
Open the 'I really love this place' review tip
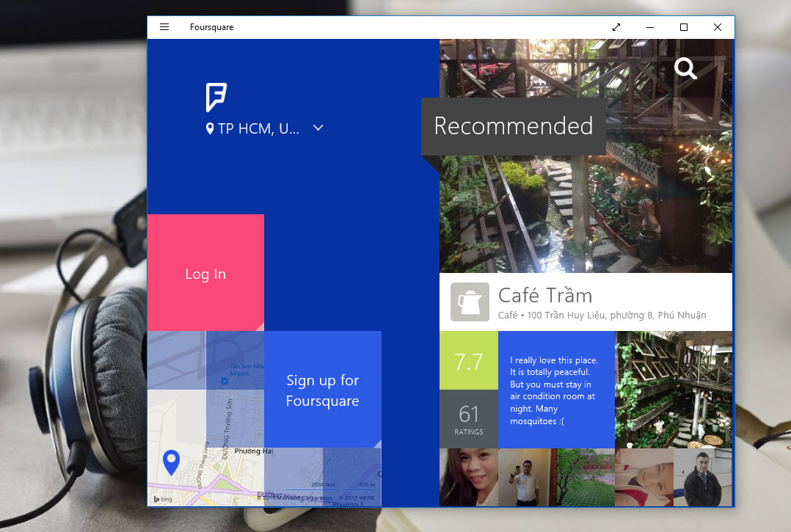(x=556, y=390)
